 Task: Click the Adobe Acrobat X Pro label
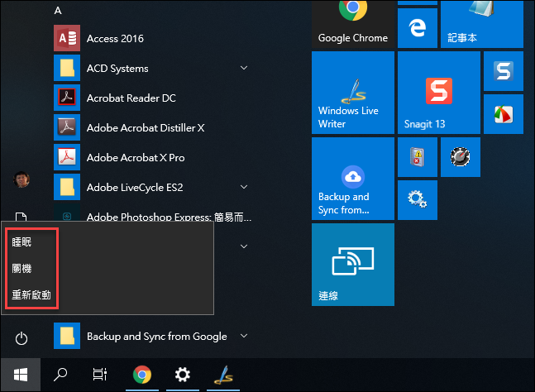[136, 158]
